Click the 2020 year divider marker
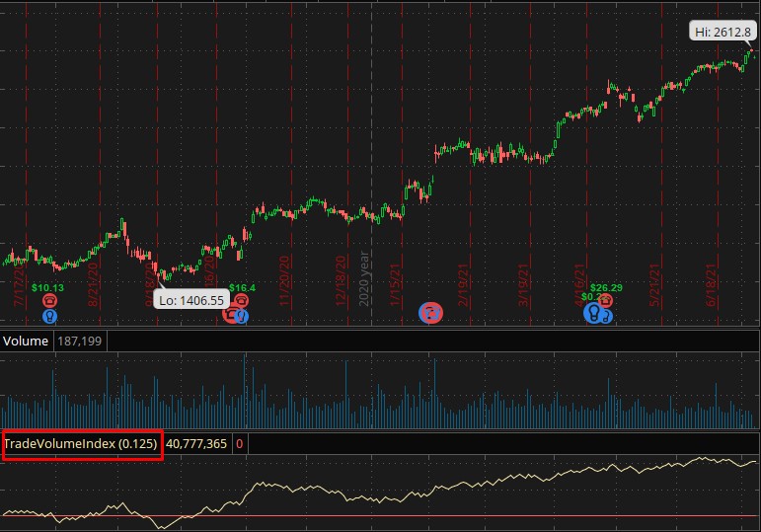Viewport: 761px width, 532px height. [365, 278]
